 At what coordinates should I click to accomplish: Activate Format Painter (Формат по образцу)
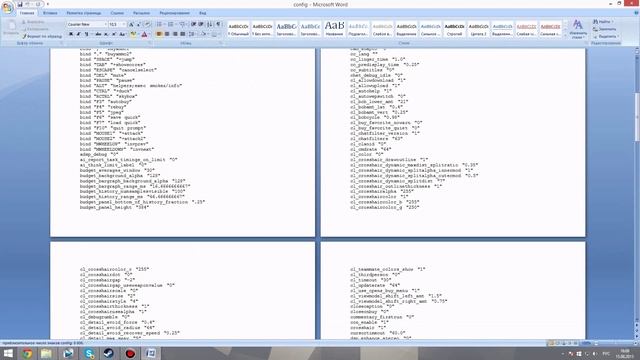[x=42, y=36]
